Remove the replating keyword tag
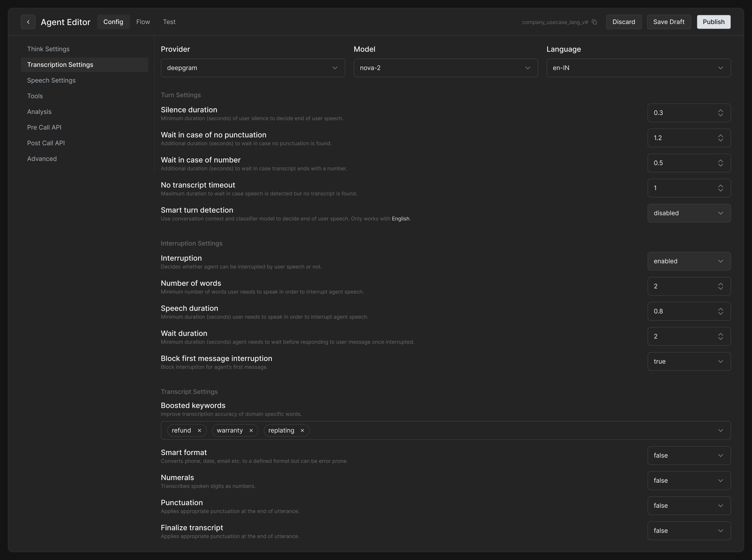The width and height of the screenshot is (752, 560). pos(302,430)
